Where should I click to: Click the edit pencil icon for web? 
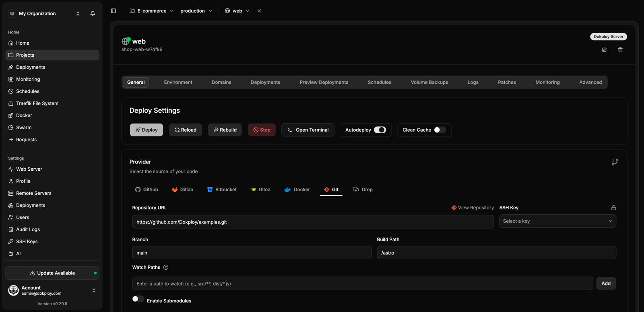click(x=604, y=50)
